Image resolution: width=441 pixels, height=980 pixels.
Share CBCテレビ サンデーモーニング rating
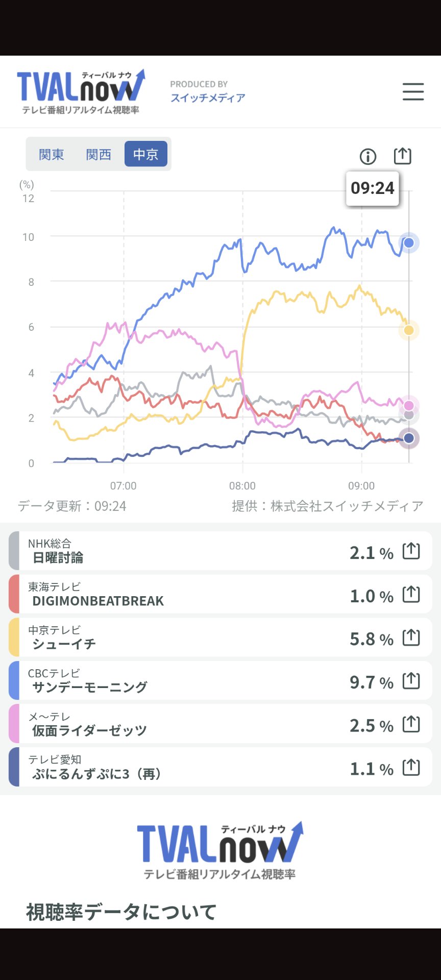coord(411,681)
